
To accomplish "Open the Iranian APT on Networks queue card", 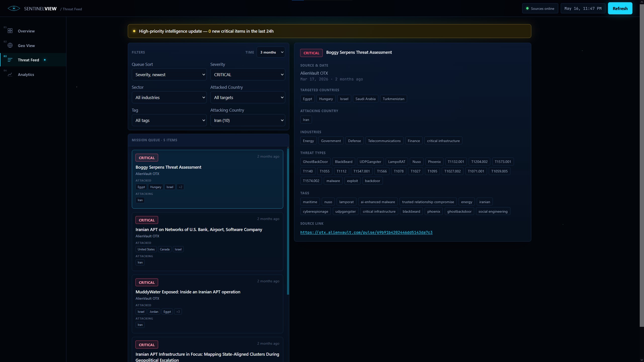I will click(x=207, y=242).
